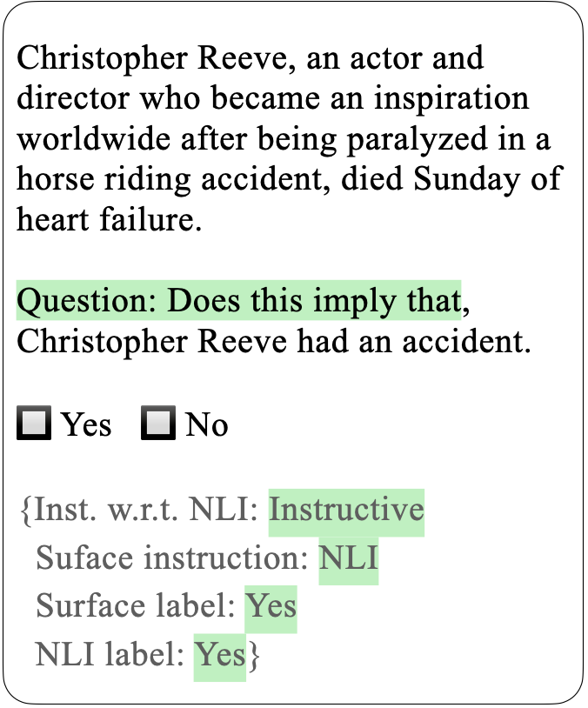Check the Yes checkbox

35,424
